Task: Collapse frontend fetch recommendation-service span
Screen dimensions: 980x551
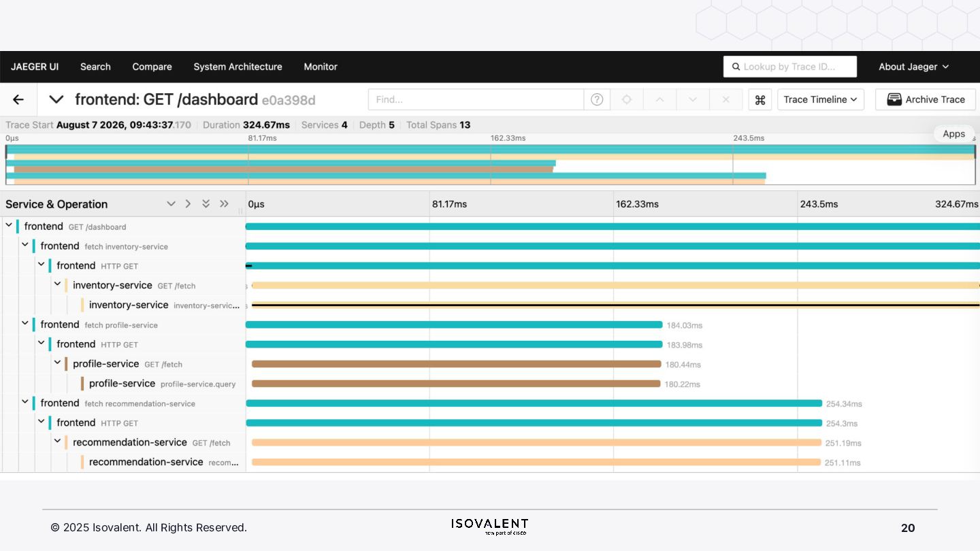Action: (24, 402)
